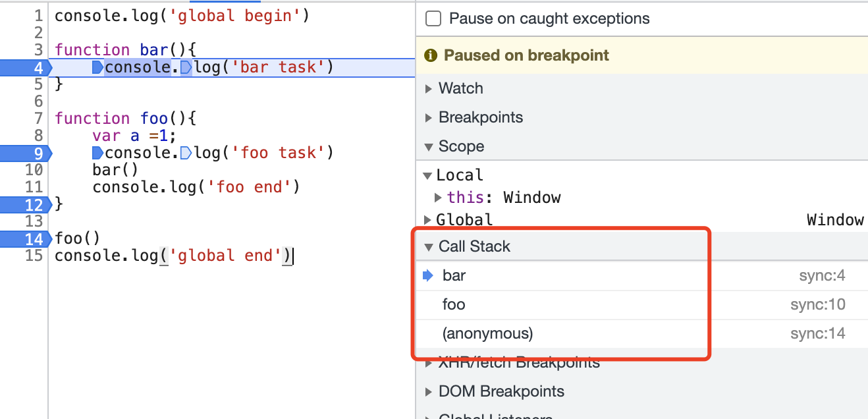Toggle breakpoint on line number 4
This screenshot has width=868, height=419.
pyautogui.click(x=25, y=67)
